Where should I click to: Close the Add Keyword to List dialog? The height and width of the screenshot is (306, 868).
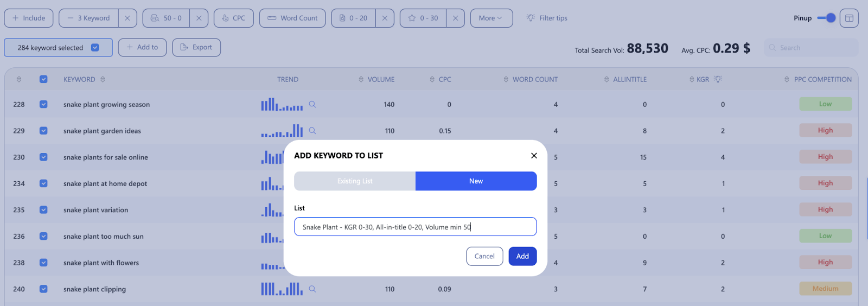click(x=534, y=156)
